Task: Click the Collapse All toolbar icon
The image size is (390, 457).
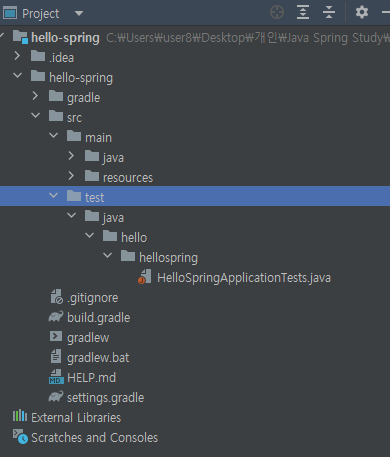Action: [329, 13]
